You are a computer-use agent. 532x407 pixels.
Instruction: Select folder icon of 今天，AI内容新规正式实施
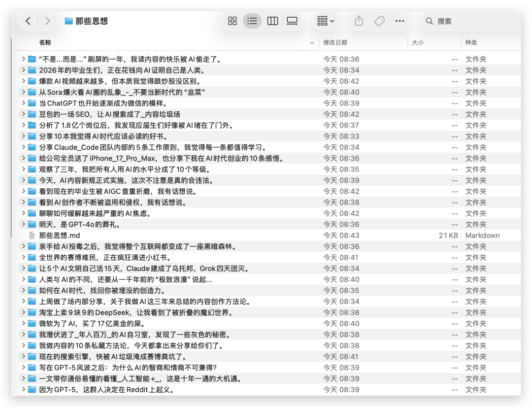pos(32,180)
